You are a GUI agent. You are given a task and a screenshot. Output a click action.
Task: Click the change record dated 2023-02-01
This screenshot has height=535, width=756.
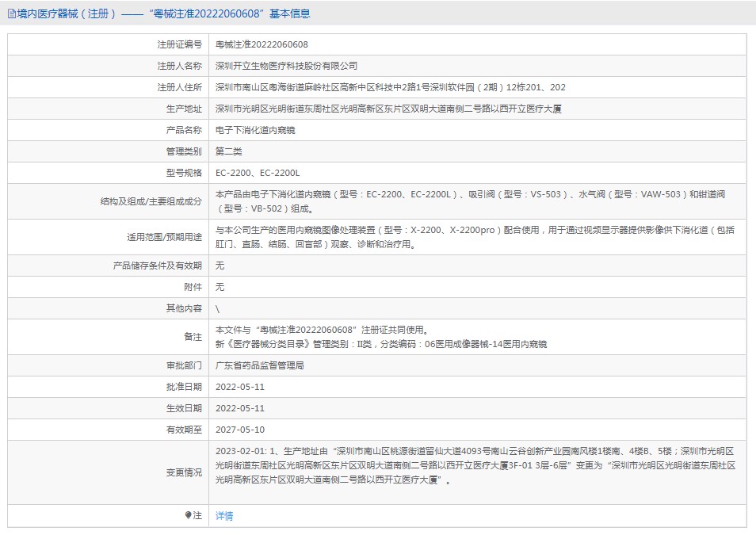[x=475, y=465]
